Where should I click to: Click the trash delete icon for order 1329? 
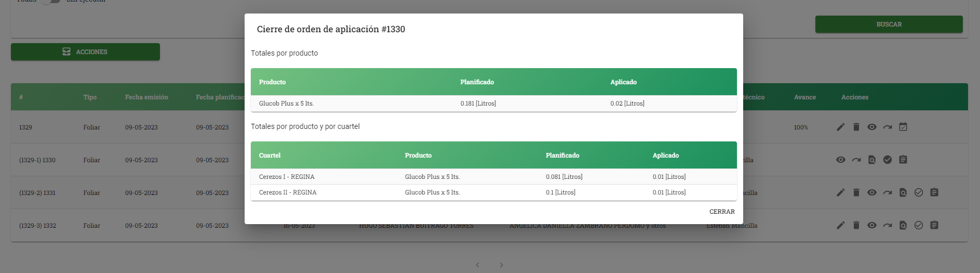click(x=856, y=127)
